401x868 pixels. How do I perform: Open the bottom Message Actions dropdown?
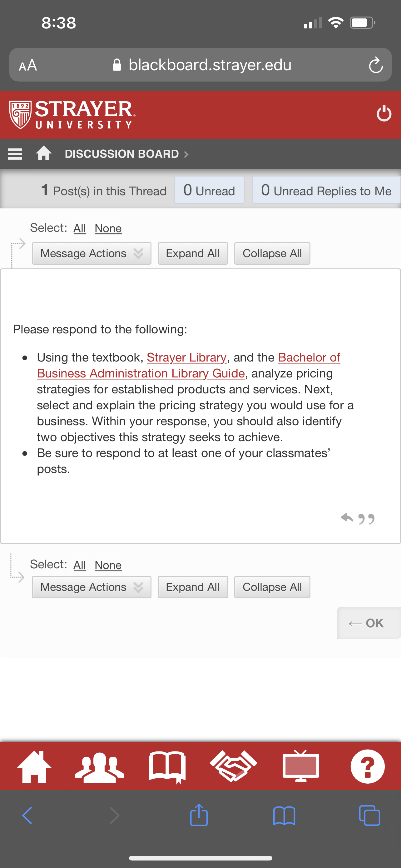pyautogui.click(x=92, y=587)
